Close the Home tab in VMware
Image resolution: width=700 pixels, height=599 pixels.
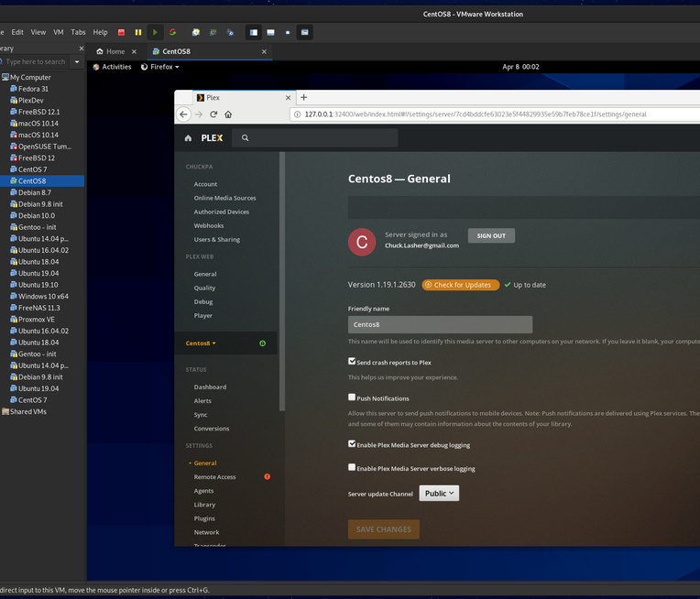pos(134,52)
